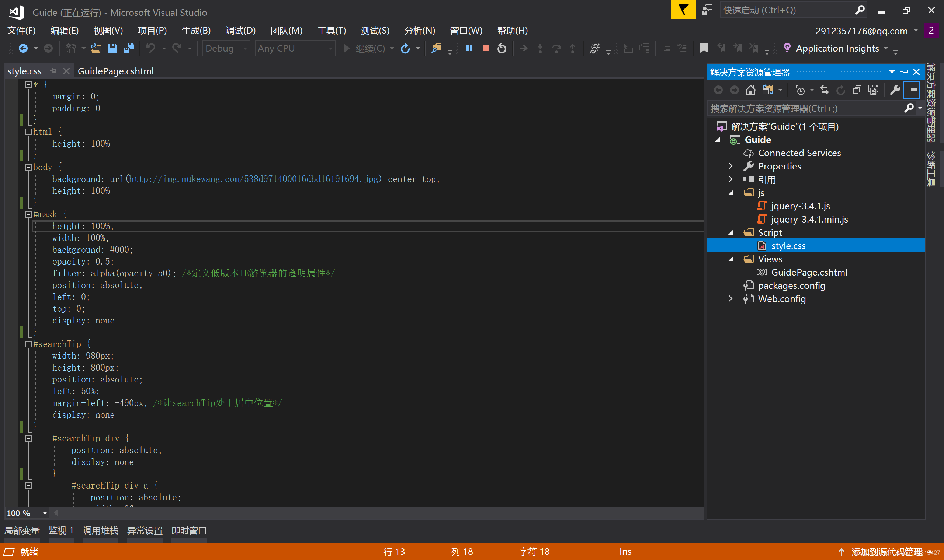Click the Restart debugging icon
Screen dimensions: 944x560
pyautogui.click(x=502, y=48)
